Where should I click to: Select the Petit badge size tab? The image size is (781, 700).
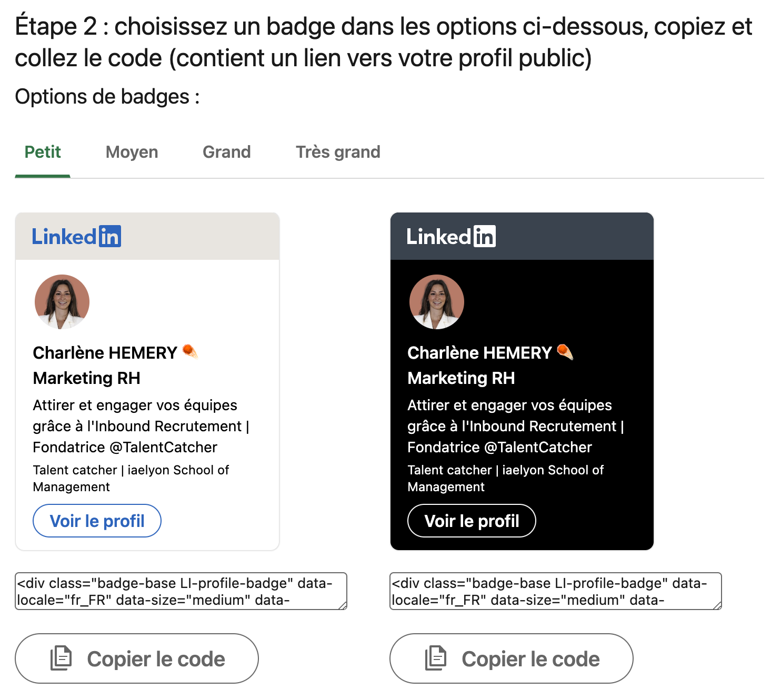point(43,152)
